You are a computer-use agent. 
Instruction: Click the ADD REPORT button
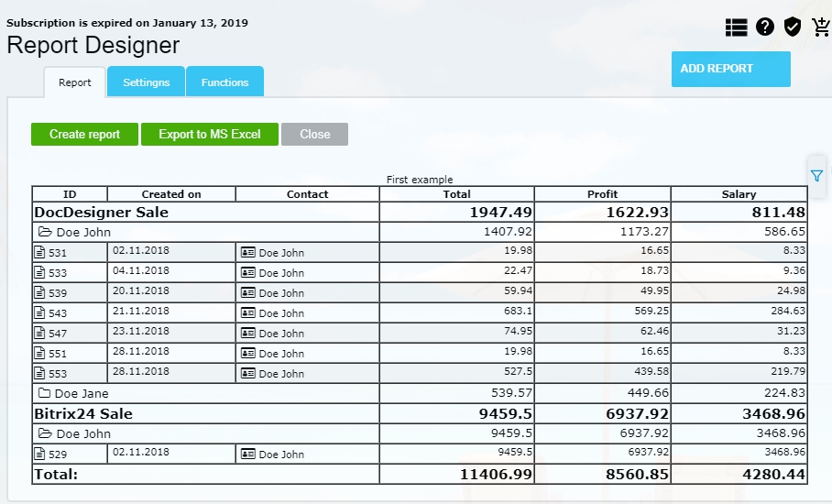pos(730,69)
